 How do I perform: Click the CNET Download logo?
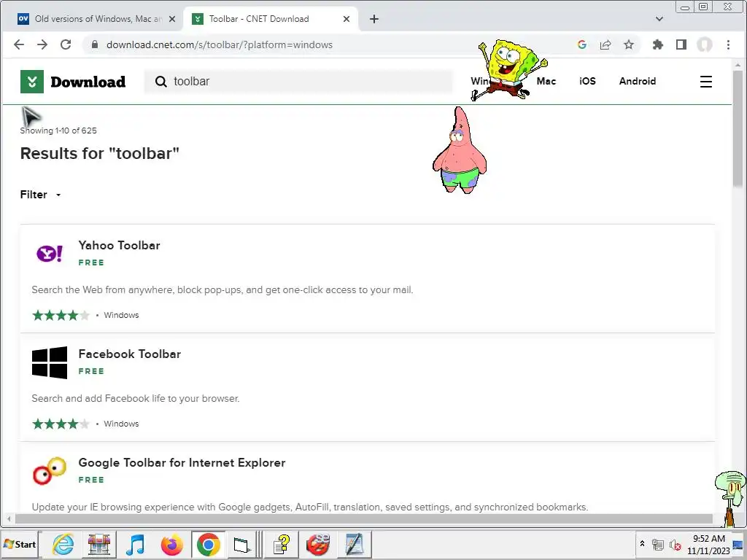(73, 82)
